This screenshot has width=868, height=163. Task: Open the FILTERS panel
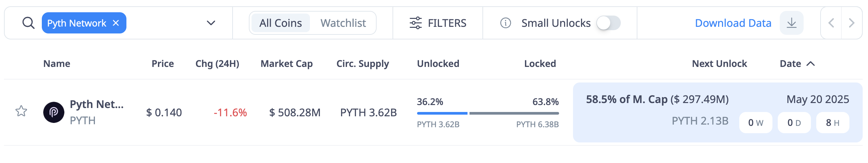(x=438, y=23)
